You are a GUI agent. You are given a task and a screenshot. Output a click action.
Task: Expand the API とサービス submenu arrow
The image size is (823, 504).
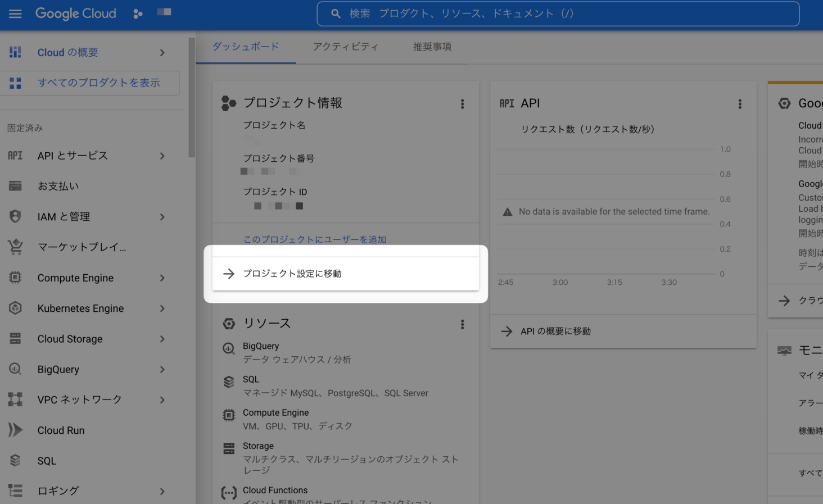162,156
